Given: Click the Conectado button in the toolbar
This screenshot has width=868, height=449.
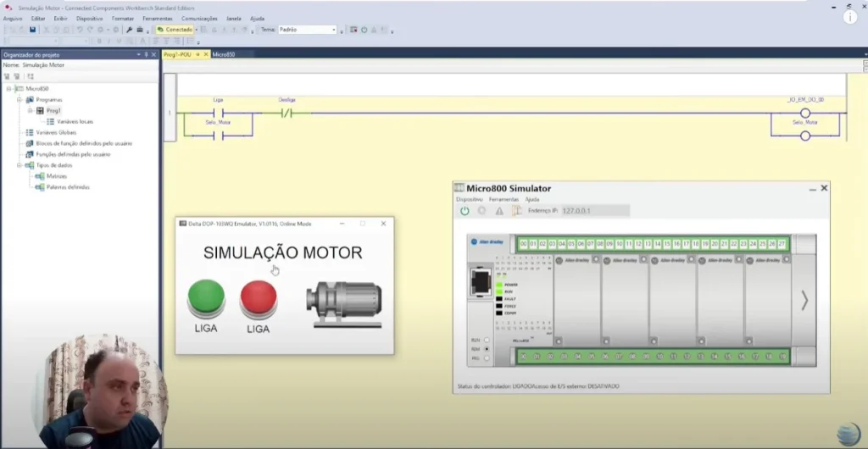Looking at the screenshot, I should click(x=175, y=30).
